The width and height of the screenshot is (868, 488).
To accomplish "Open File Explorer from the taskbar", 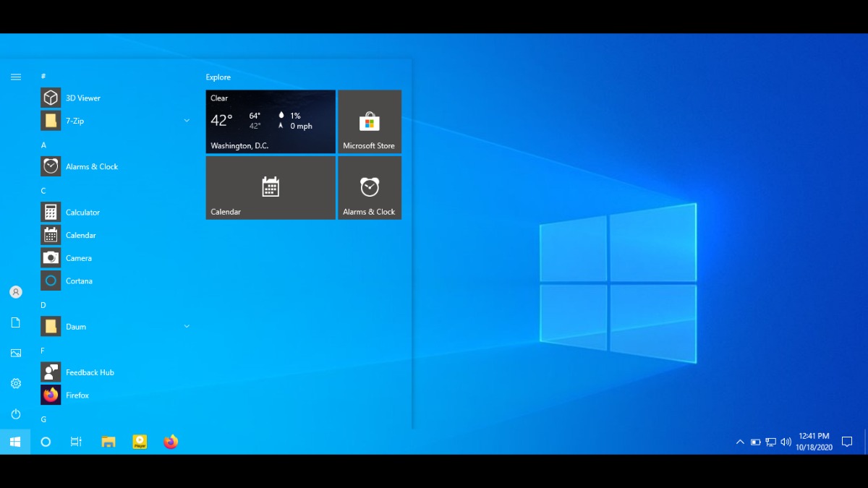I will tap(108, 441).
